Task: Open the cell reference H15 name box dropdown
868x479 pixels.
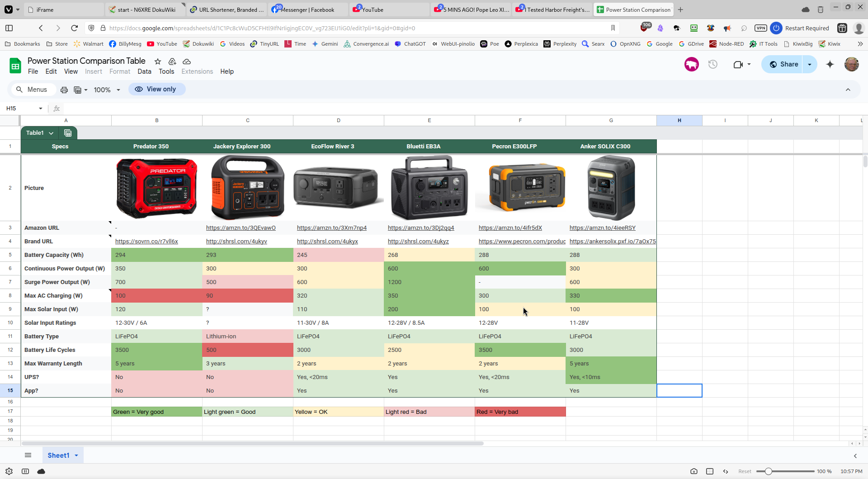Action: click(41, 109)
